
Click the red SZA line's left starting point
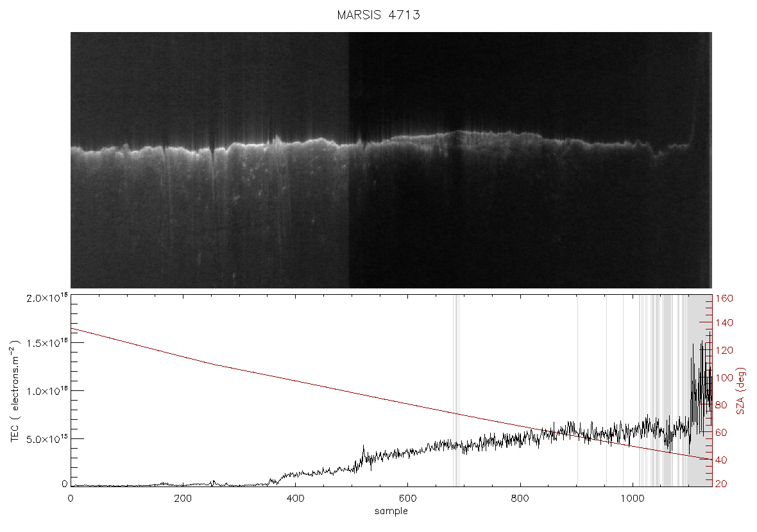click(71, 329)
